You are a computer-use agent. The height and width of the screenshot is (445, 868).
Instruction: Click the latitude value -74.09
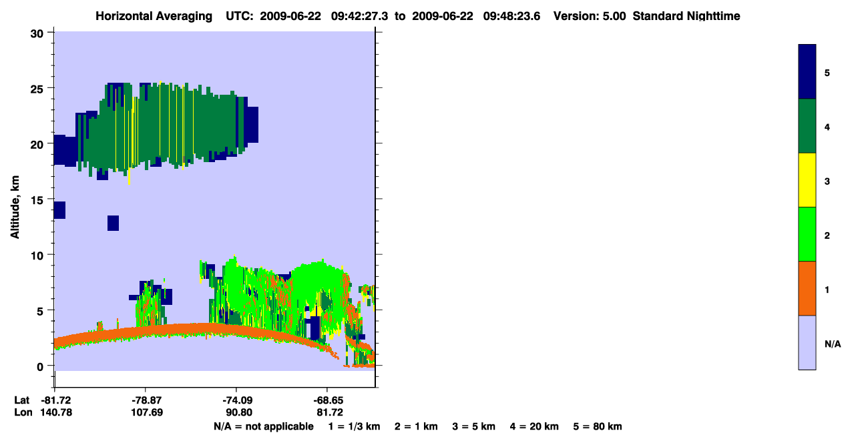(x=236, y=400)
